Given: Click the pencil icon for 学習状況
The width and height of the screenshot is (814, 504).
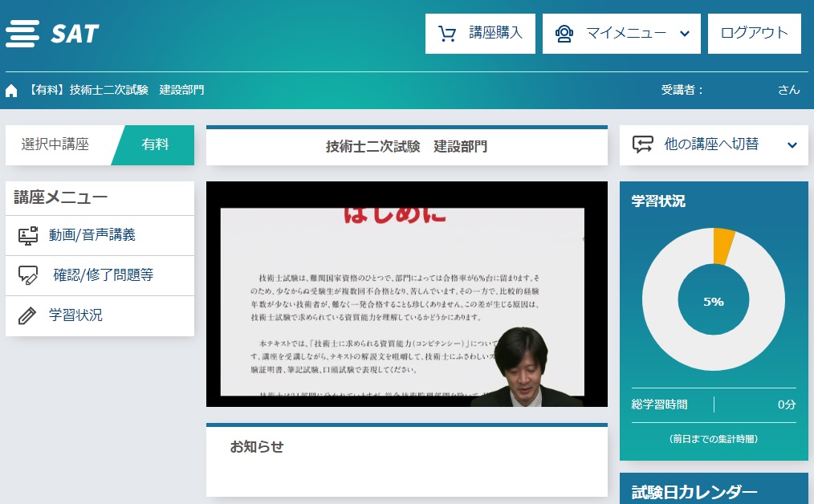Looking at the screenshot, I should [27, 315].
